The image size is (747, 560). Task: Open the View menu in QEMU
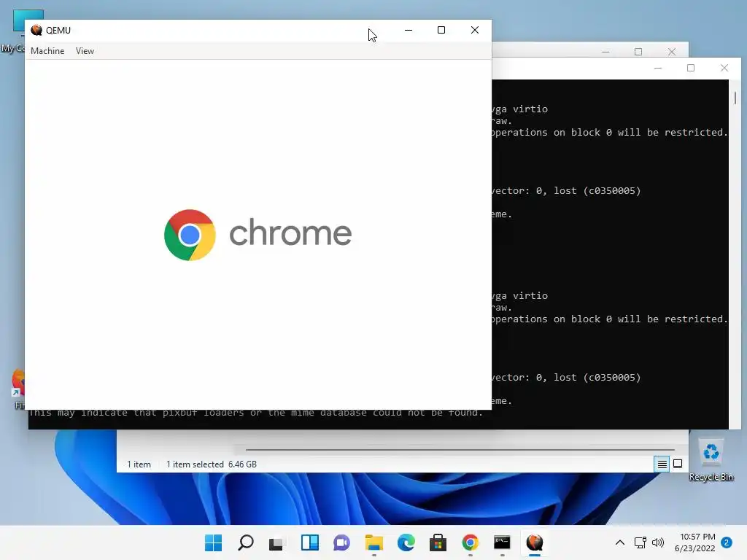click(x=85, y=51)
